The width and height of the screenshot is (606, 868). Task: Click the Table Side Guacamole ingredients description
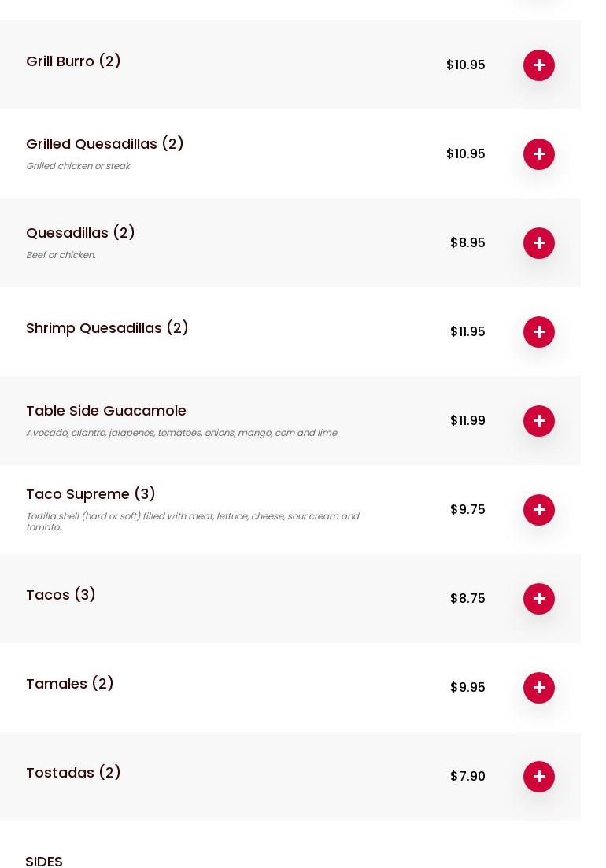coord(181,433)
